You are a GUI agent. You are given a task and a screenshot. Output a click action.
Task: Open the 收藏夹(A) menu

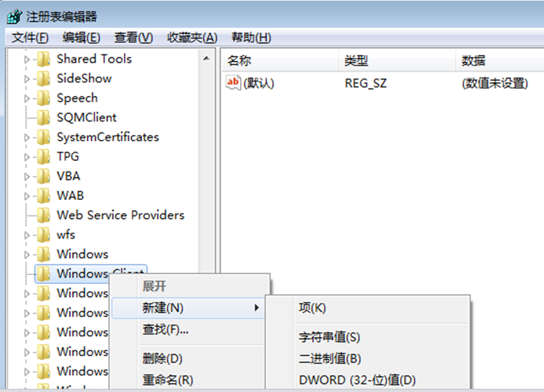(192, 38)
